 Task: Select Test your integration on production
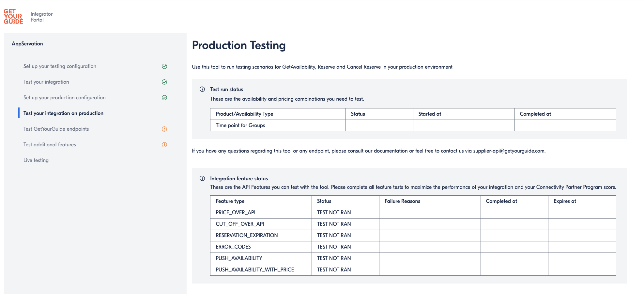(63, 113)
